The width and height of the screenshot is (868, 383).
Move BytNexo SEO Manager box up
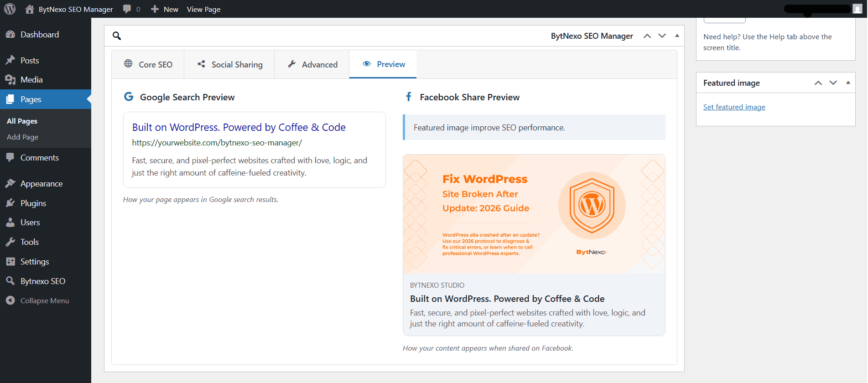647,36
